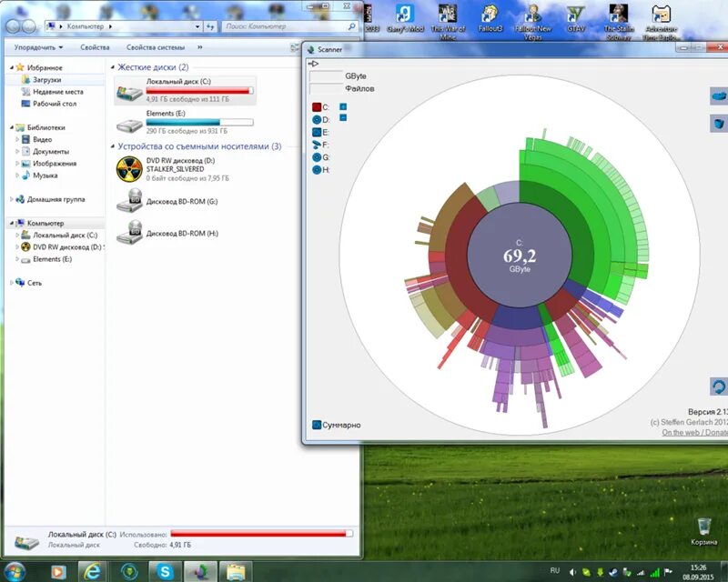This screenshot has height=582, width=728.
Task: Open Fallout New Vegas desktop shortcut
Action: click(x=533, y=22)
